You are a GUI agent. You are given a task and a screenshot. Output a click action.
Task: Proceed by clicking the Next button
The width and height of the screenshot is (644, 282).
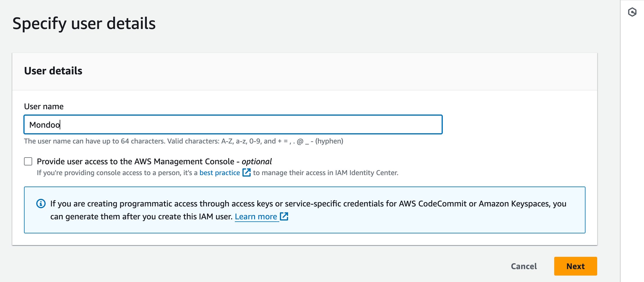[575, 266]
